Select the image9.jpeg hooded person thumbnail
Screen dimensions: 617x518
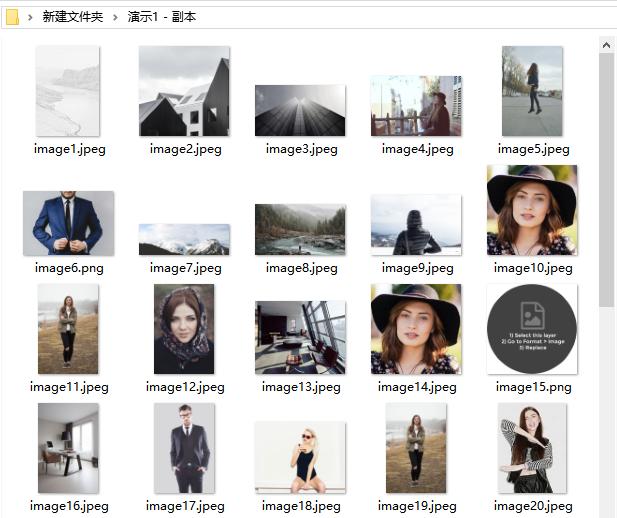coord(415,225)
